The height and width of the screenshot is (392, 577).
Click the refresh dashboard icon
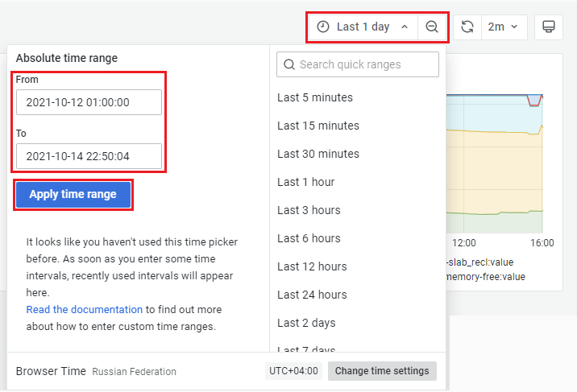pyautogui.click(x=467, y=27)
